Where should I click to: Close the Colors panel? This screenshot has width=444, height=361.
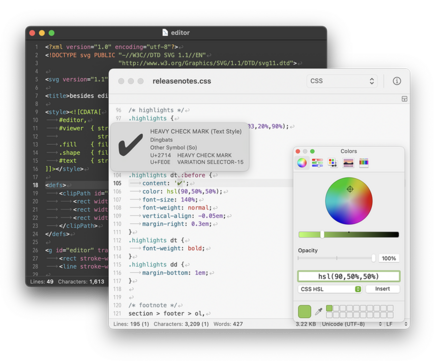coord(298,151)
